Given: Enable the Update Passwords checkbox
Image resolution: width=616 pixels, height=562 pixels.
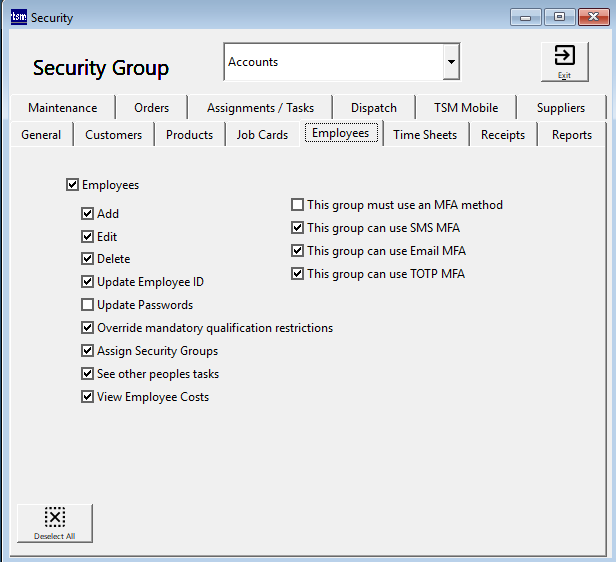Looking at the screenshot, I should [88, 305].
